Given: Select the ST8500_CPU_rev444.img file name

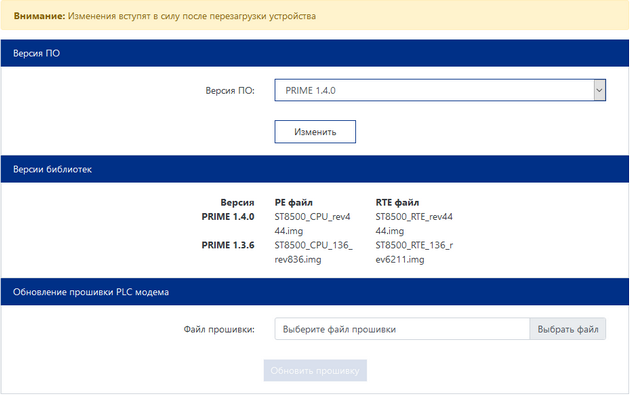Looking at the screenshot, I should pos(313,224).
